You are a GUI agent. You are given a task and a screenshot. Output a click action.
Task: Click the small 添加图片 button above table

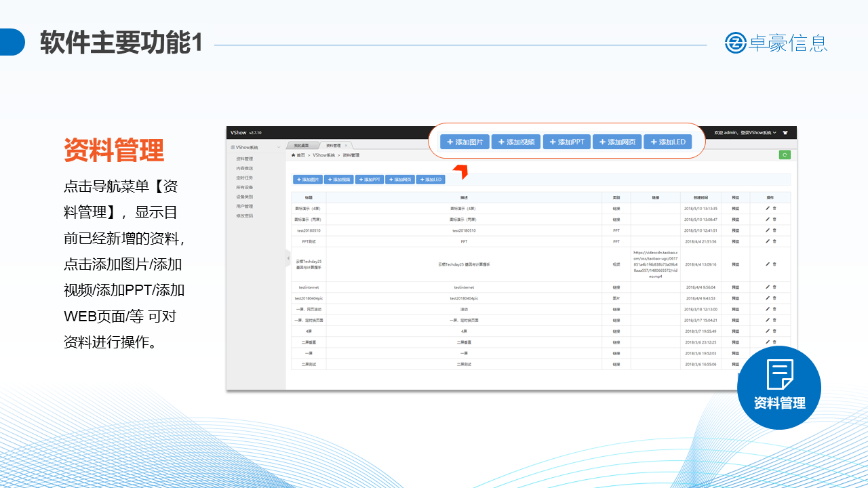click(x=308, y=180)
